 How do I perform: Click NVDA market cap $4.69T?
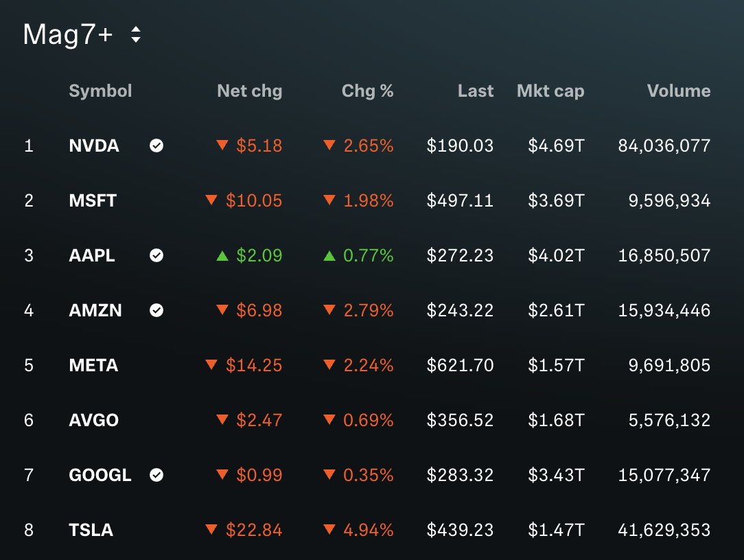tap(556, 145)
